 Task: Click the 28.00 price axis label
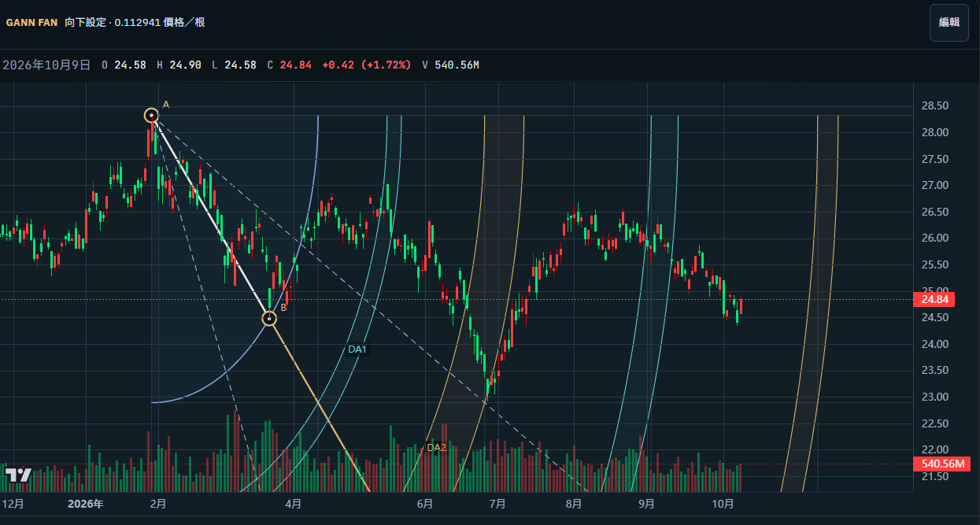click(x=934, y=132)
